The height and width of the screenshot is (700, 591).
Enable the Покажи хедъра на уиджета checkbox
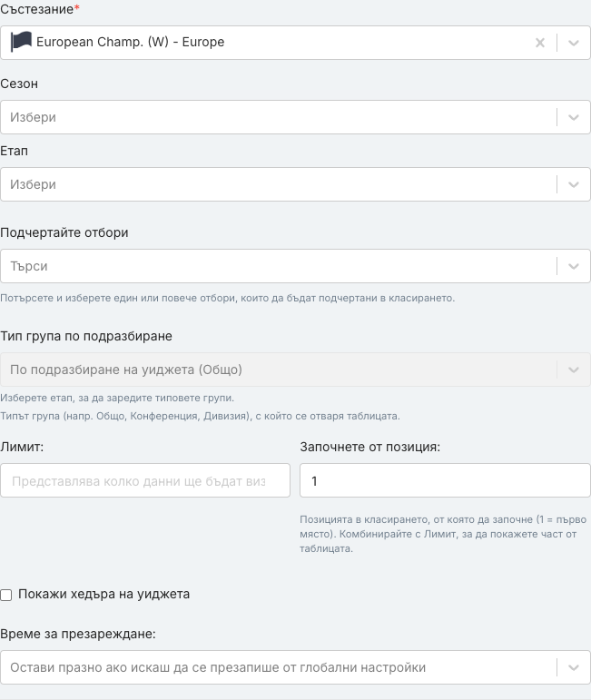click(x=6, y=595)
